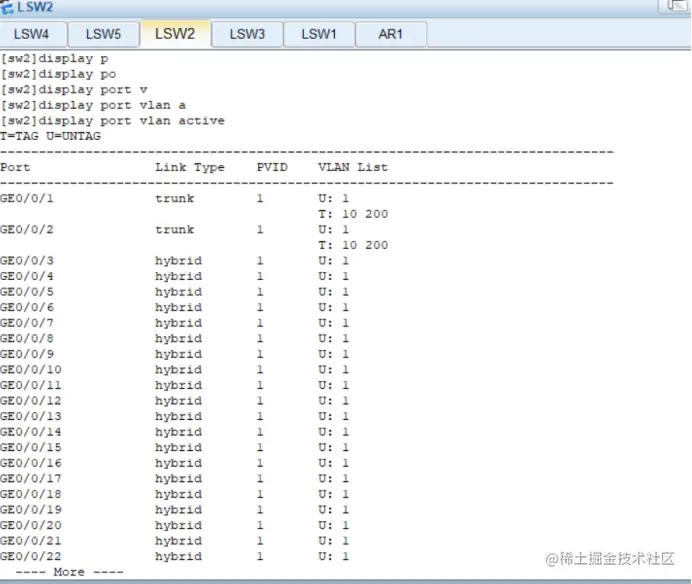692x584 pixels.
Task: Click 'trunk' link type of GE0/0/2
Action: [x=174, y=230]
